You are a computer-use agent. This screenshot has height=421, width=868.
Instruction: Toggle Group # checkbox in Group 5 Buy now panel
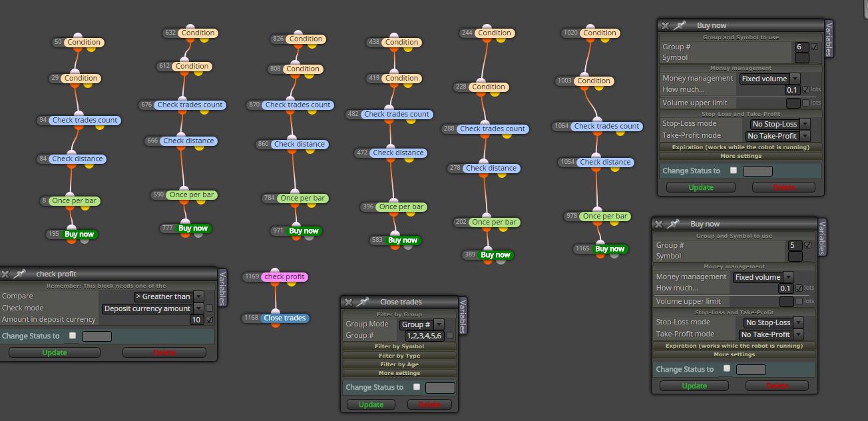pos(807,245)
